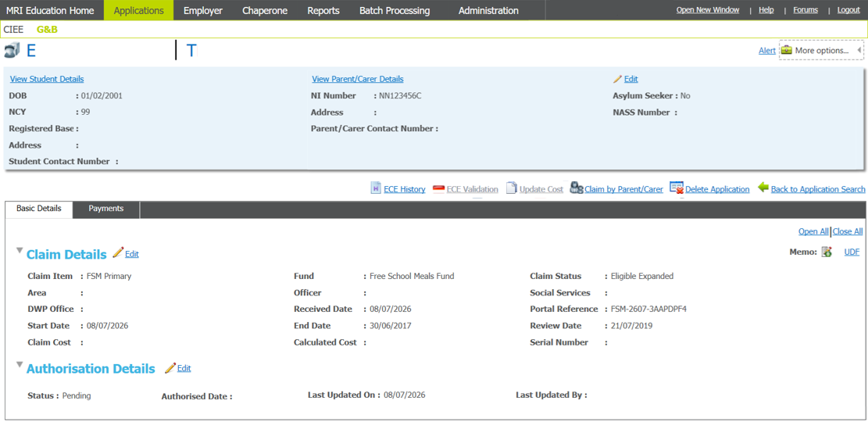Click Edit link next to Claim Details
Viewport: 868px width, 422px height.
pyautogui.click(x=132, y=254)
